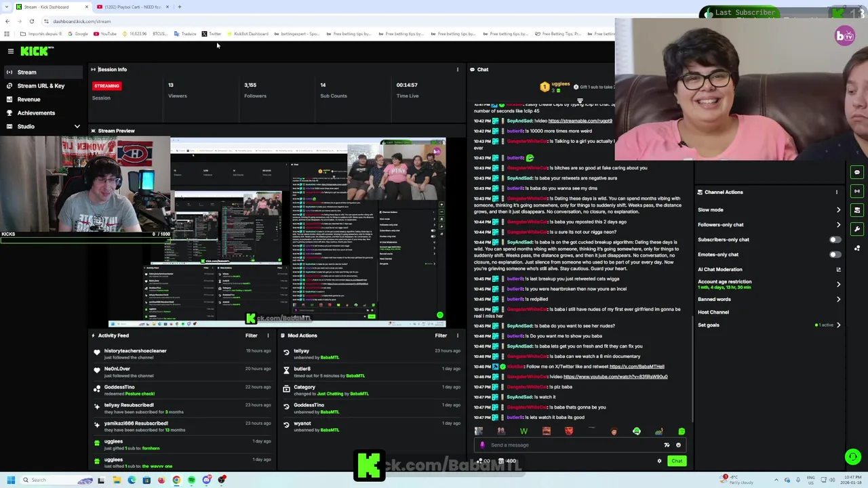Open Mod Actions options menu
Viewport: 868px width, 488px height.
pos(457,335)
